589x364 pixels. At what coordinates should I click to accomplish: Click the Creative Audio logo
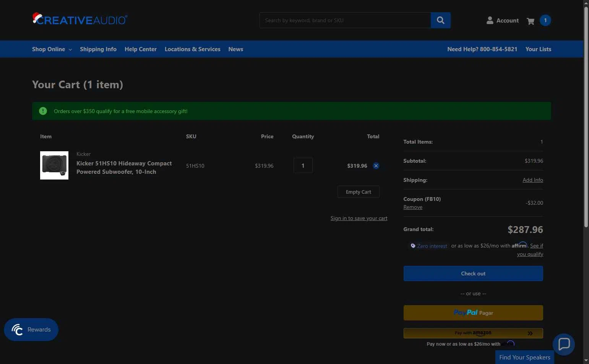(x=80, y=19)
